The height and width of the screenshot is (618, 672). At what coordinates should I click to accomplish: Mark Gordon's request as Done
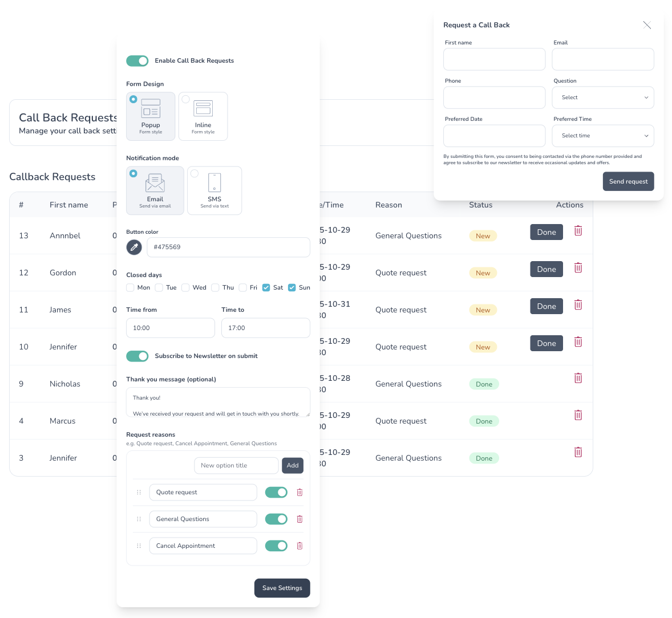[546, 269]
